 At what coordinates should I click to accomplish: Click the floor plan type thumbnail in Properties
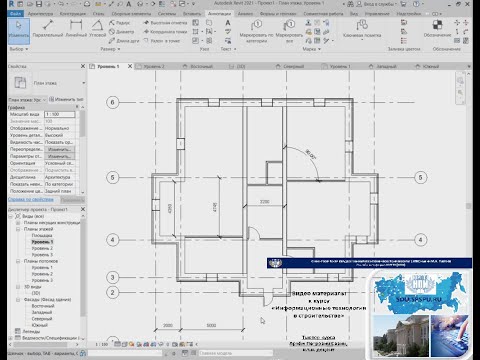[20, 82]
